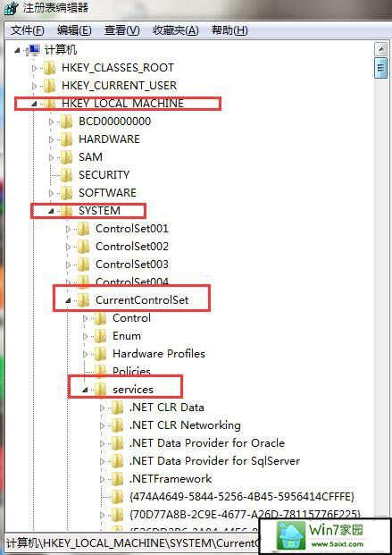Expand the HKEY_CURRENT_USER key
Screen dimensions: 392x555
click(x=34, y=86)
